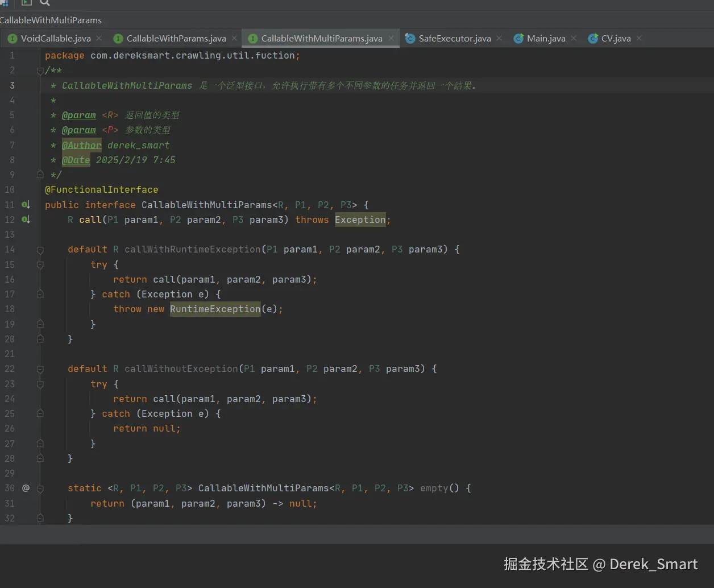Click the @ gutter icon on line 30
Screen dimensions: 714x588
[x=26, y=488]
